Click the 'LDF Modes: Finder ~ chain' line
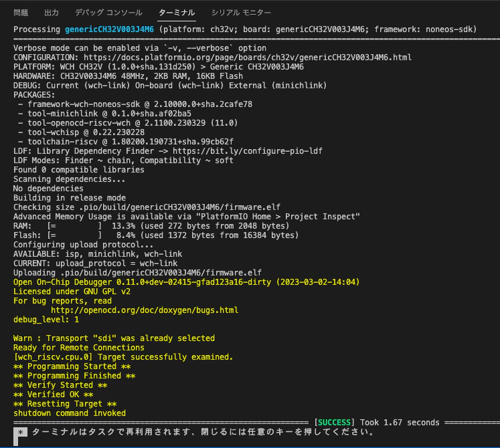The width and height of the screenshot is (500, 448). click(123, 160)
